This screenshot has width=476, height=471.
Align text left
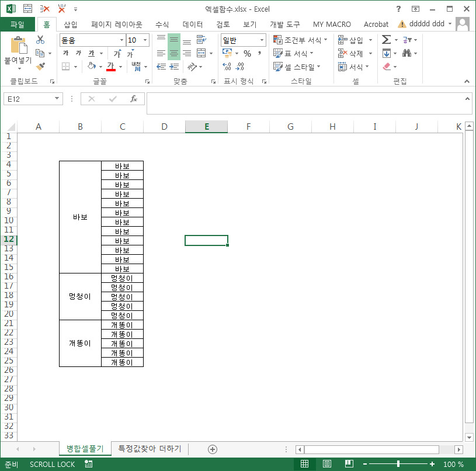click(x=161, y=53)
